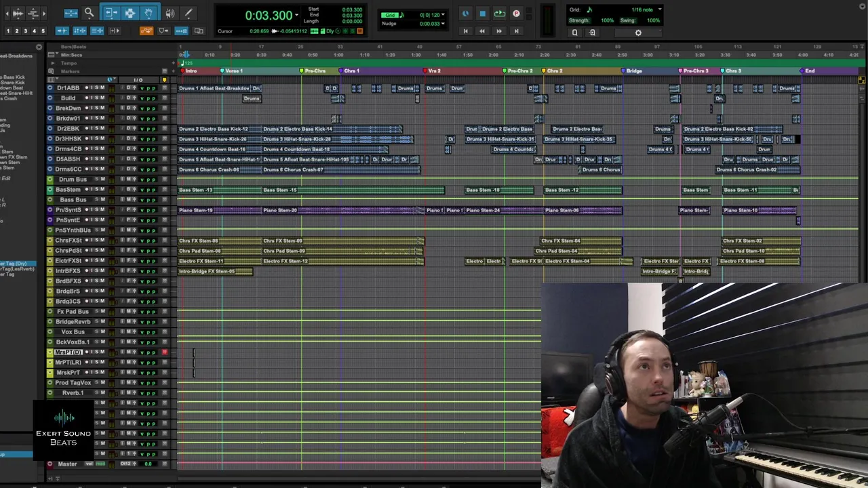Solo the Dr1ABB track

97,87
